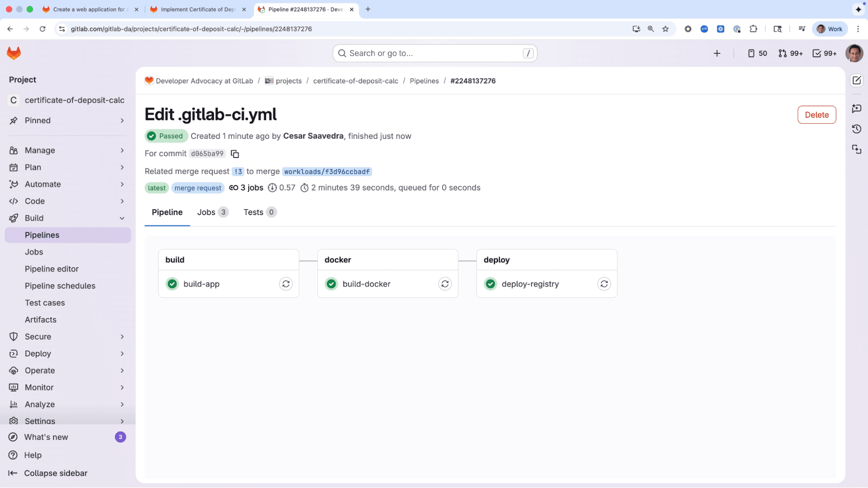Retry the deploy-registry job
Image resolution: width=868 pixels, height=488 pixels.
[x=604, y=284]
